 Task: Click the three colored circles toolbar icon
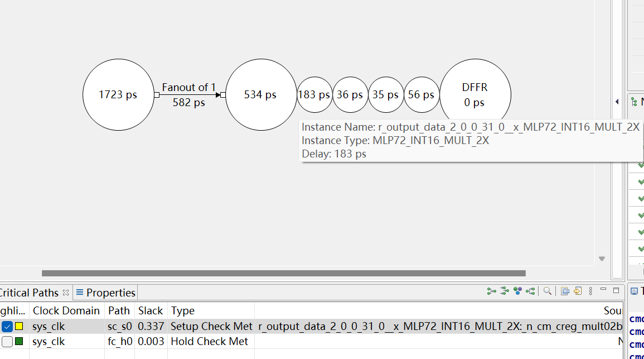pyautogui.click(x=518, y=291)
